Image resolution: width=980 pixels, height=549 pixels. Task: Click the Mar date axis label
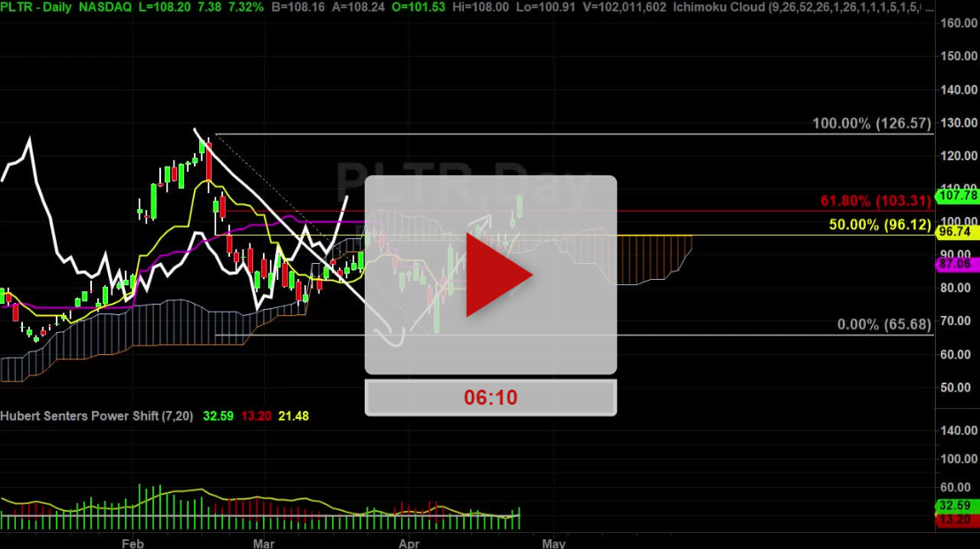tap(264, 544)
